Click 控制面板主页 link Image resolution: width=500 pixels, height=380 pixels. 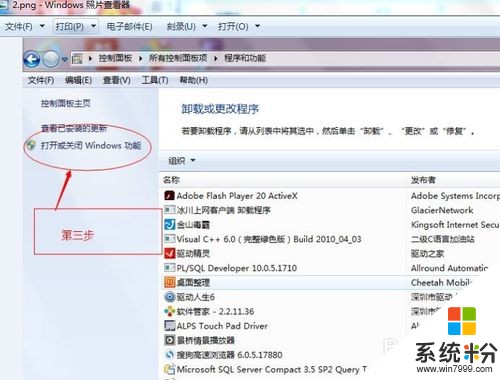click(x=66, y=104)
